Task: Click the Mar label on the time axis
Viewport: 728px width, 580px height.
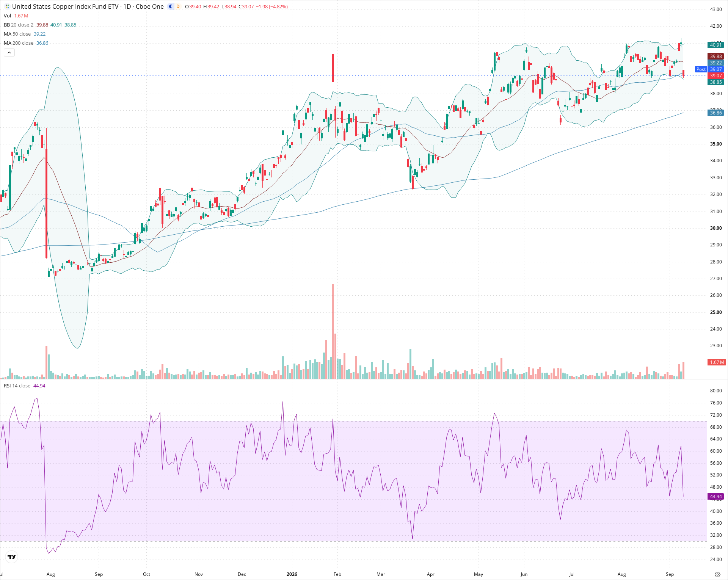Action: coord(381,574)
